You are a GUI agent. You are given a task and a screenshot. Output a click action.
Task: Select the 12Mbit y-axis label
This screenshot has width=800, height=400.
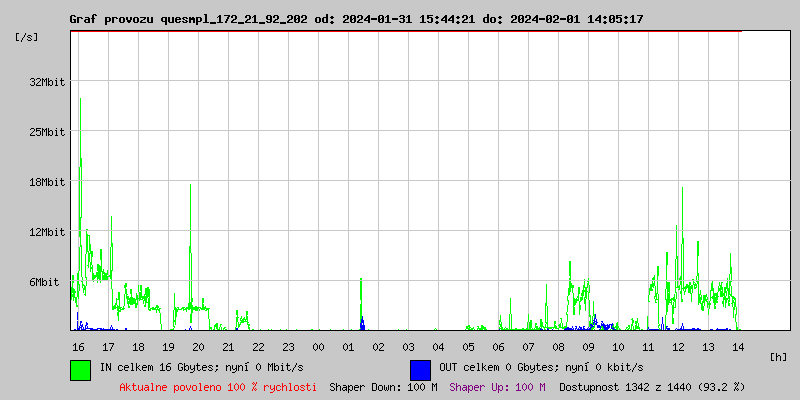(x=47, y=232)
